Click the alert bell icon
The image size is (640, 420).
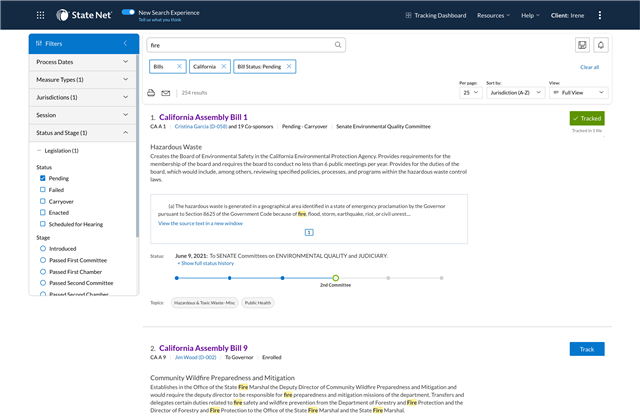[601, 45]
